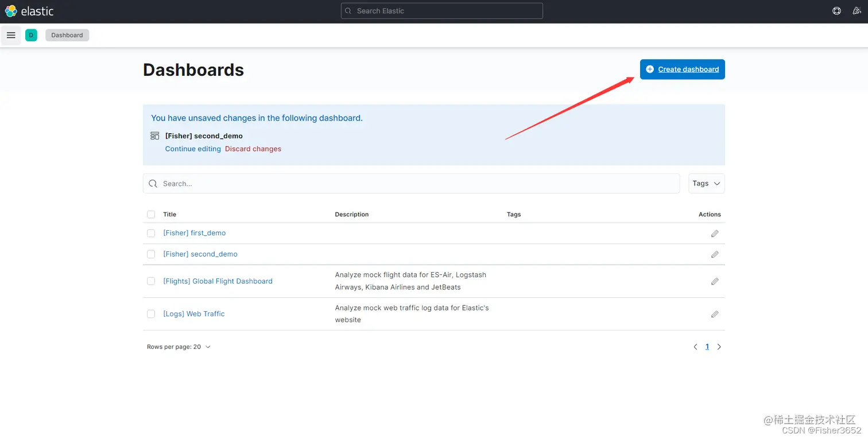868x438 pixels.
Task: Go to next page arrow
Action: [719, 347]
